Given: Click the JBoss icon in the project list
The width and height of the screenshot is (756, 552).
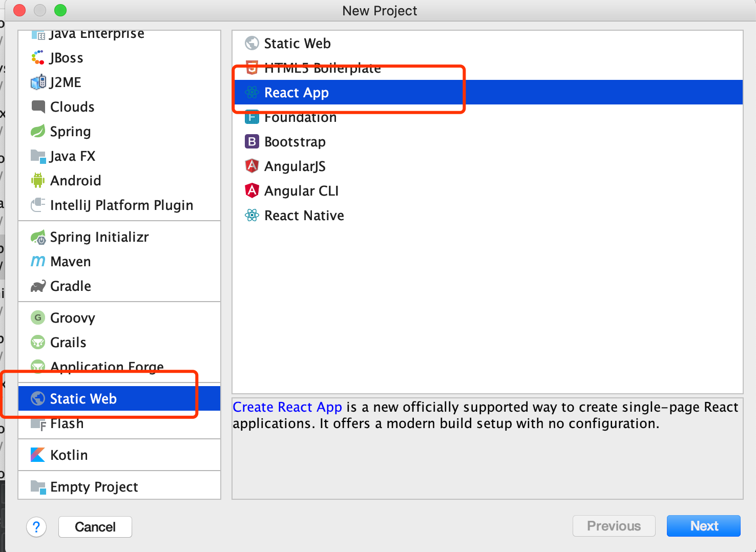Looking at the screenshot, I should 38,58.
